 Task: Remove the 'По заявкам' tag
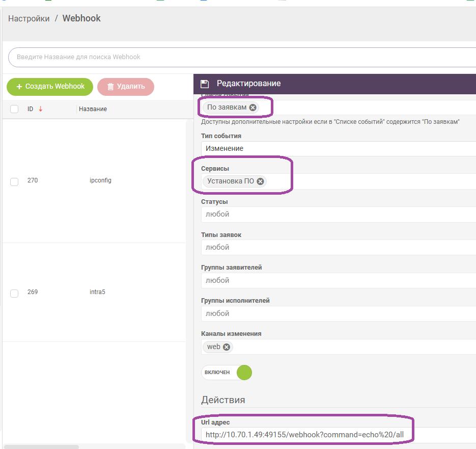[253, 108]
